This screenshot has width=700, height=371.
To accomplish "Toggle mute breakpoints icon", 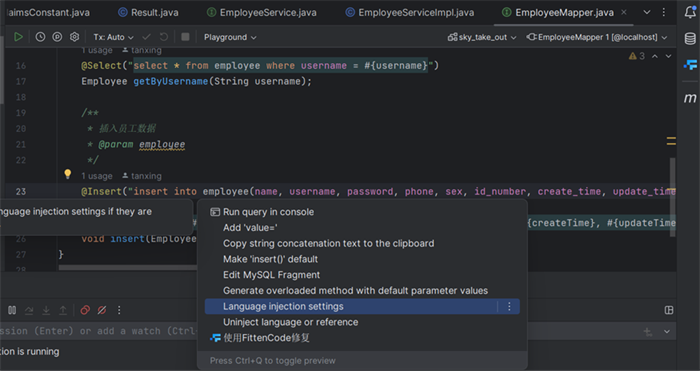I will [102, 310].
